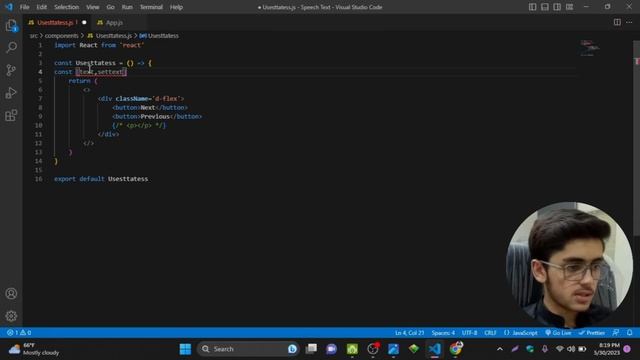Open the Chrome icon in taskbar
Viewport: 640px width, 360px height.
(x=456, y=349)
